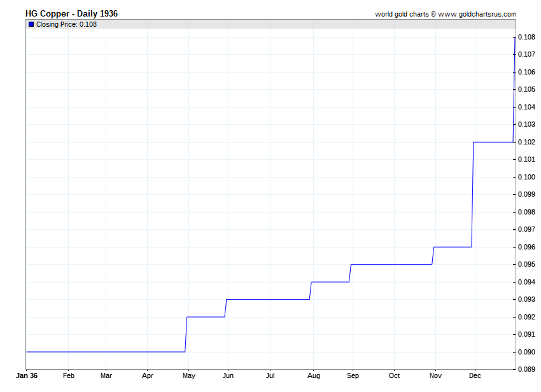The width and height of the screenshot is (541, 392).
Task: Click the 'Dec' x-axis label
Action: pyautogui.click(x=475, y=375)
